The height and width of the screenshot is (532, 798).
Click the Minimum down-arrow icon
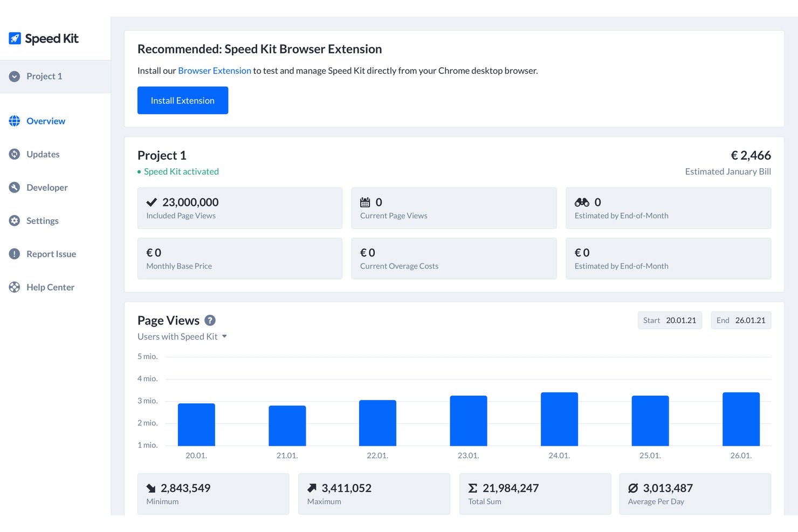click(x=151, y=488)
